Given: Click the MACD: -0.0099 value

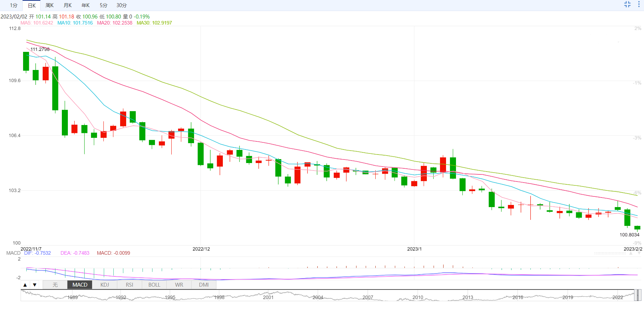Looking at the screenshot, I should pyautogui.click(x=113, y=253).
